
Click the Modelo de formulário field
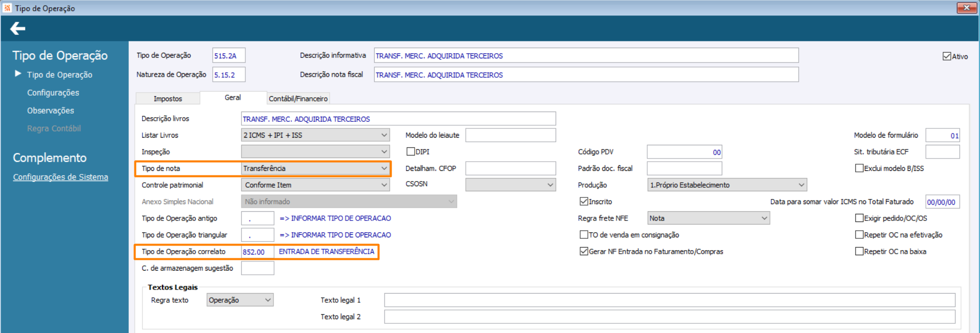943,135
